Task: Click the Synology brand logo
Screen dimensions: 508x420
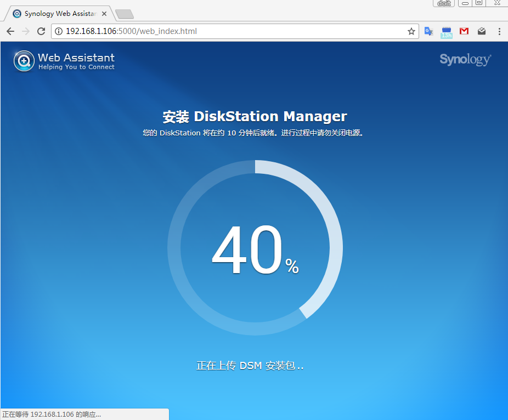Action: (465, 60)
